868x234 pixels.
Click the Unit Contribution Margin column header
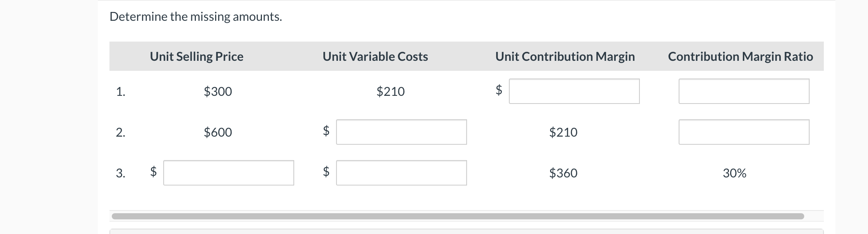pyautogui.click(x=565, y=57)
